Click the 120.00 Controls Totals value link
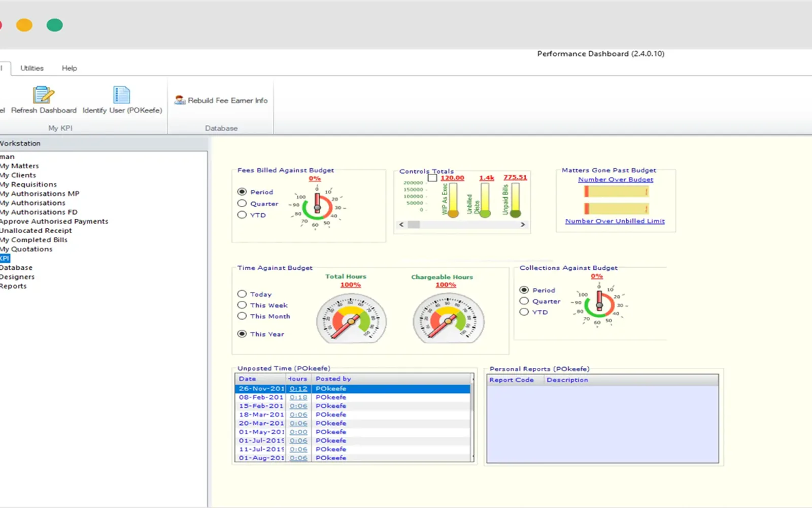The height and width of the screenshot is (508, 812). pos(452,178)
